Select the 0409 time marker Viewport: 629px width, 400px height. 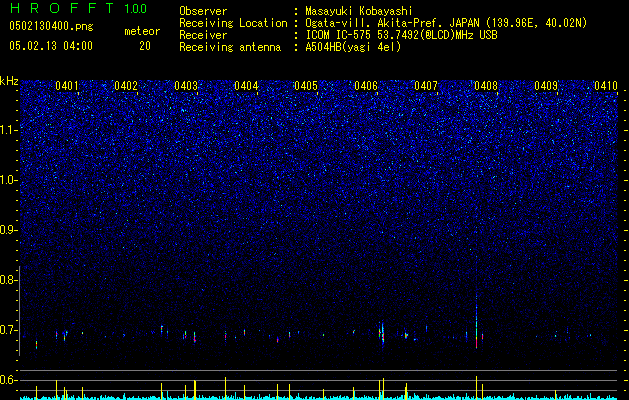[x=546, y=86]
